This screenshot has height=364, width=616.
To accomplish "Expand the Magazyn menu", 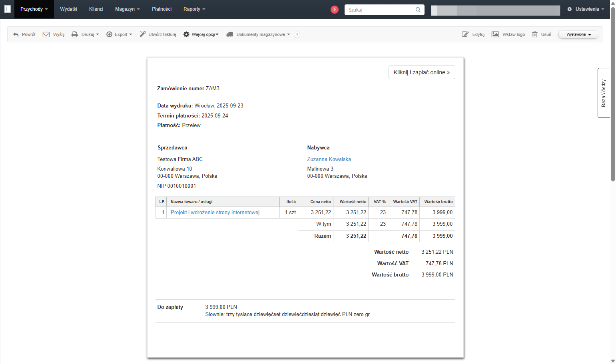I will pyautogui.click(x=128, y=9).
